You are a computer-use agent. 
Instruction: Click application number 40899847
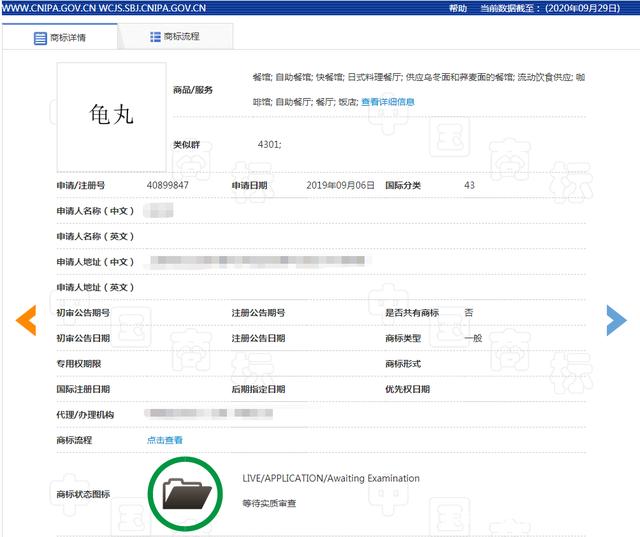click(167, 186)
